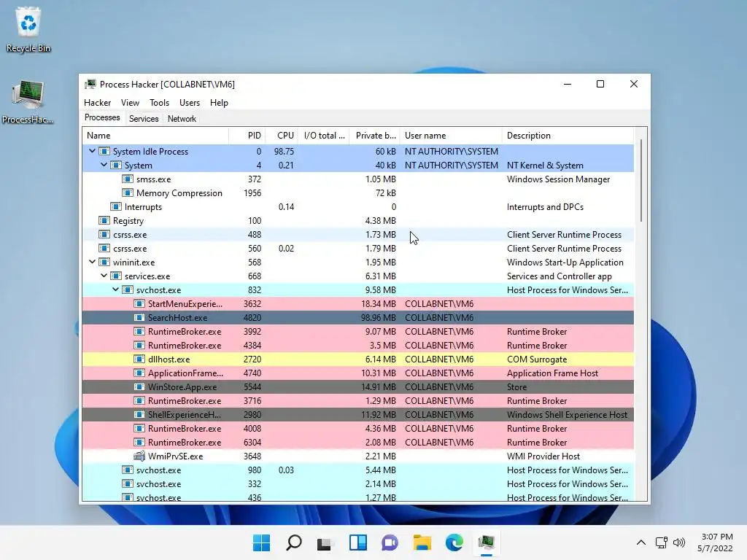The height and width of the screenshot is (560, 747).
Task: Show hidden tray icons chevron
Action: [641, 542]
